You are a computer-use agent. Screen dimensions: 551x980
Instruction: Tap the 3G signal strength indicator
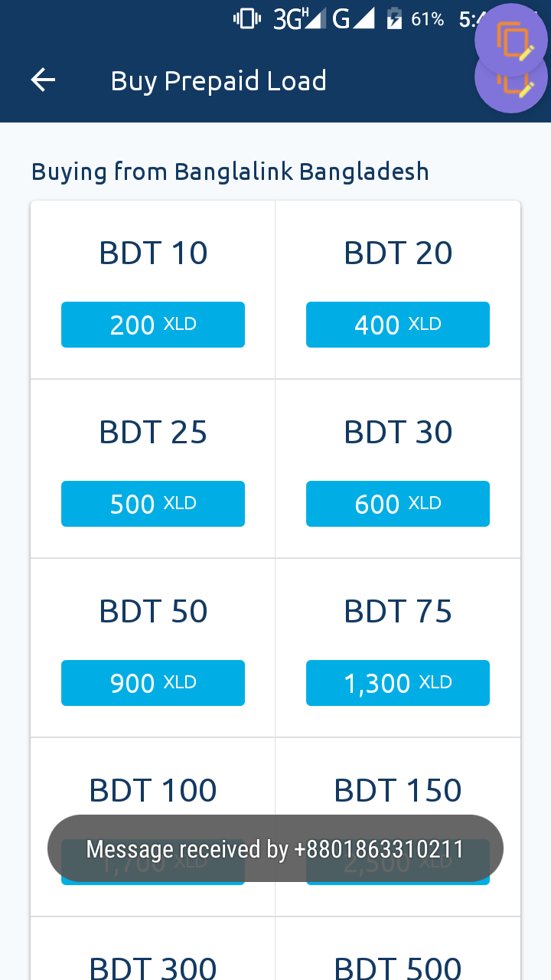298,19
